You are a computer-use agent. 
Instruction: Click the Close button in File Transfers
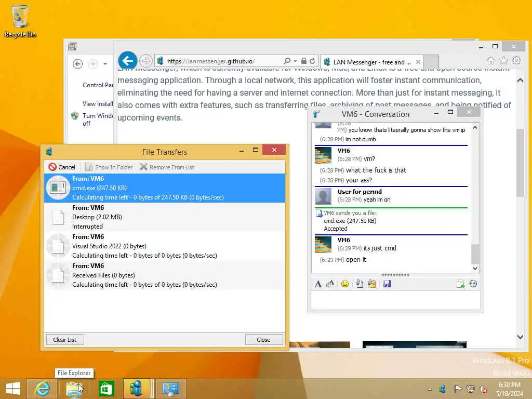(x=263, y=340)
